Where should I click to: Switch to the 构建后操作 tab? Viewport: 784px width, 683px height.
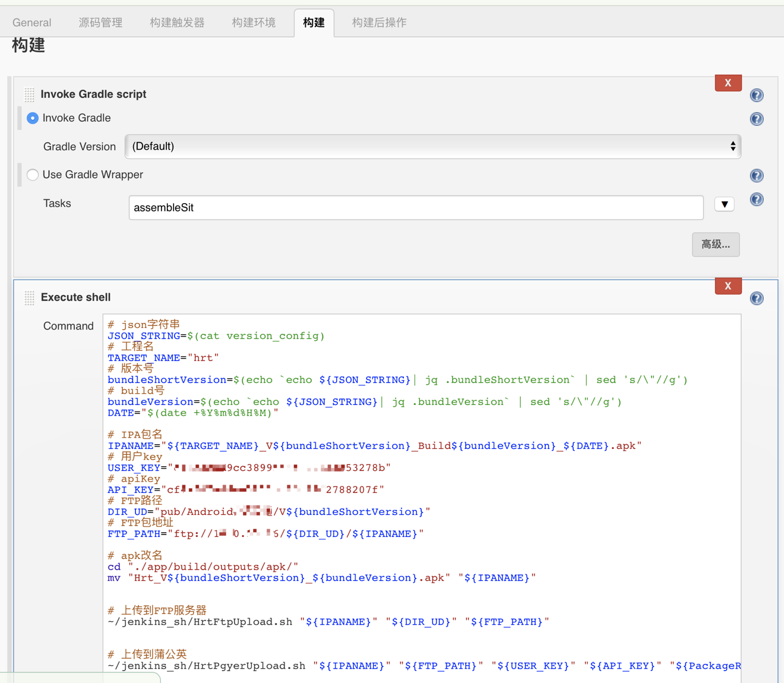pyautogui.click(x=380, y=23)
